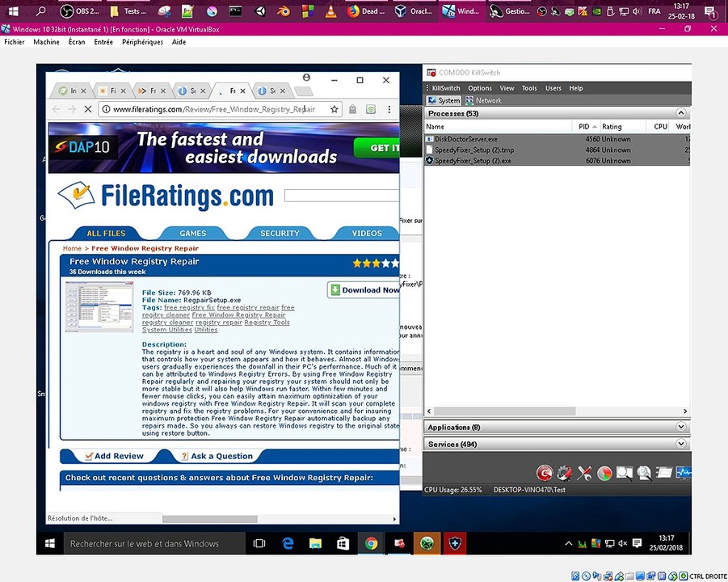
Task: Click the VirtualBox optical drive status icon
Action: 586,576
